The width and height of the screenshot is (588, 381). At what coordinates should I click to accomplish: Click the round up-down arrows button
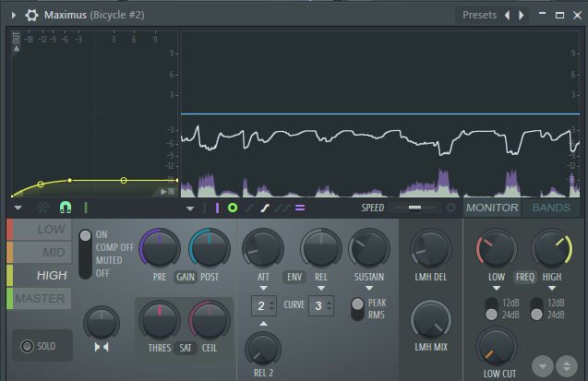click(x=566, y=366)
